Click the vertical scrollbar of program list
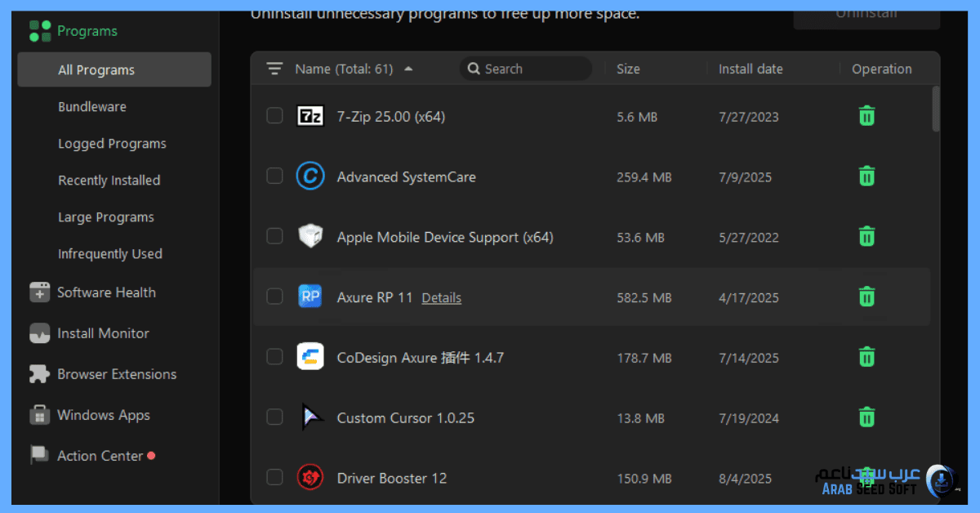This screenshot has height=513, width=980. (x=936, y=109)
